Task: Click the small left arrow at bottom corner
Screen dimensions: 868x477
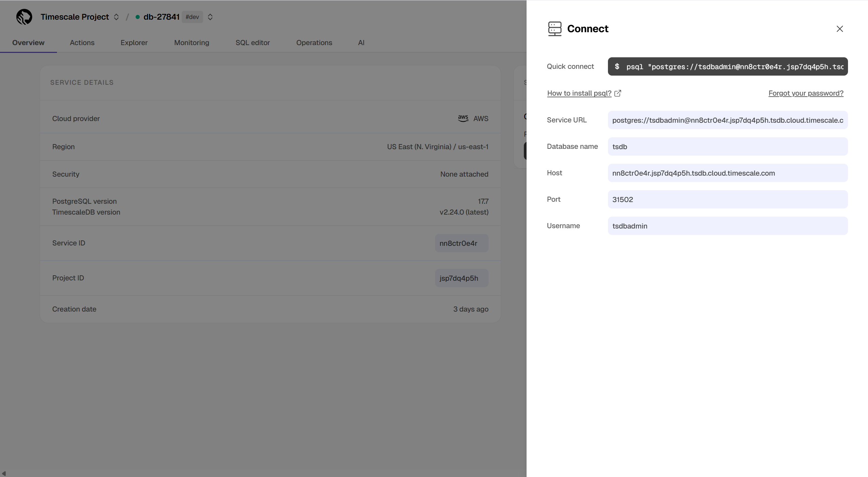Action: pyautogui.click(x=4, y=474)
